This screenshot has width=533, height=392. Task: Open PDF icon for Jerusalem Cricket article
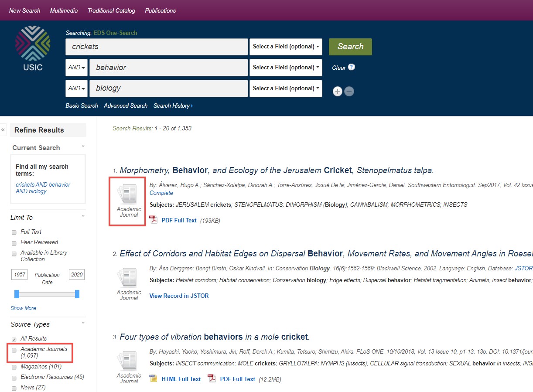tap(153, 219)
